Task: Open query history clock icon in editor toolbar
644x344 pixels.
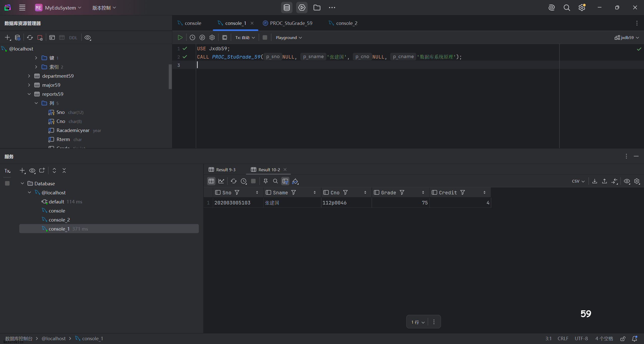Action: pos(192,37)
